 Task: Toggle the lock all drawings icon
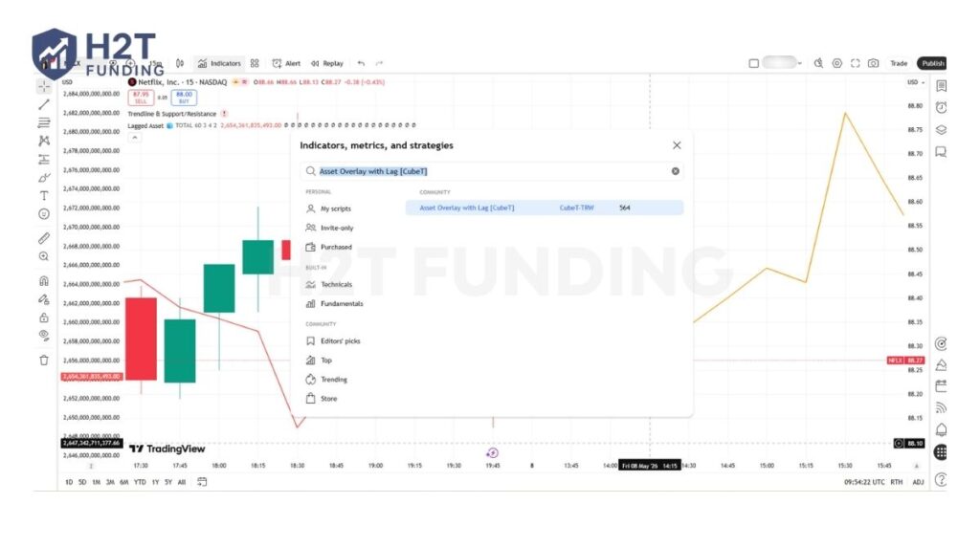tap(44, 317)
